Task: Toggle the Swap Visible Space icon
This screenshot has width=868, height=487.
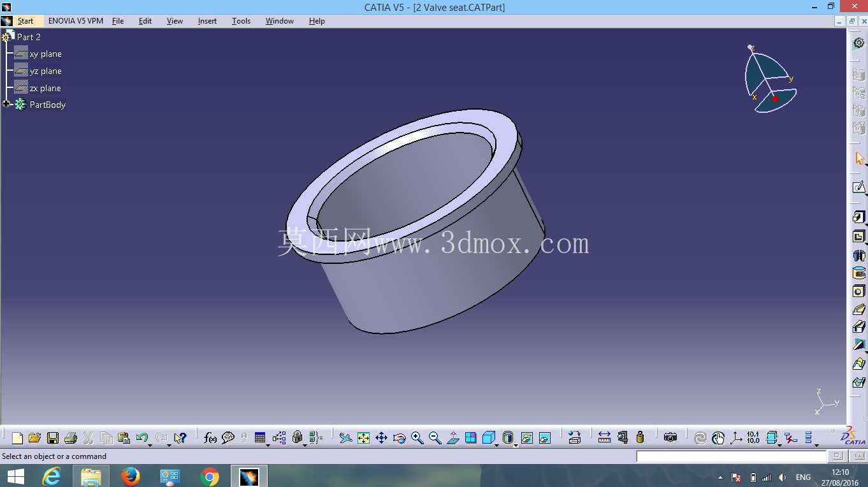Action: (545, 438)
